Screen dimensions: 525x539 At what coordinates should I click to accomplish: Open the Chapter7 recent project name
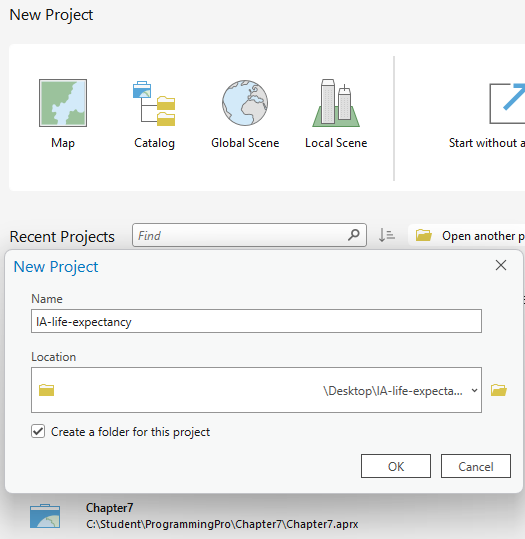tap(109, 508)
